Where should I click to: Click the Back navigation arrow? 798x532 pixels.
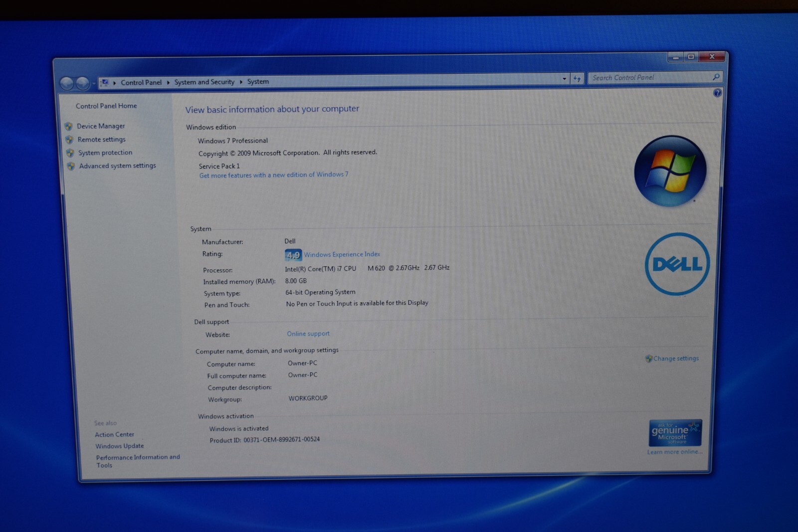click(x=67, y=83)
